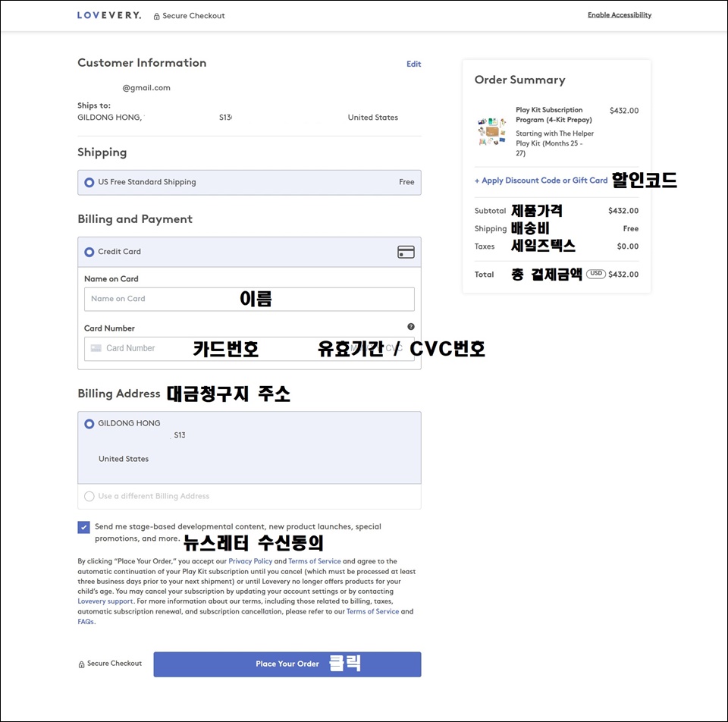Focus the Name on Card field
Image resolution: width=728 pixels, height=722 pixels.
click(249, 299)
